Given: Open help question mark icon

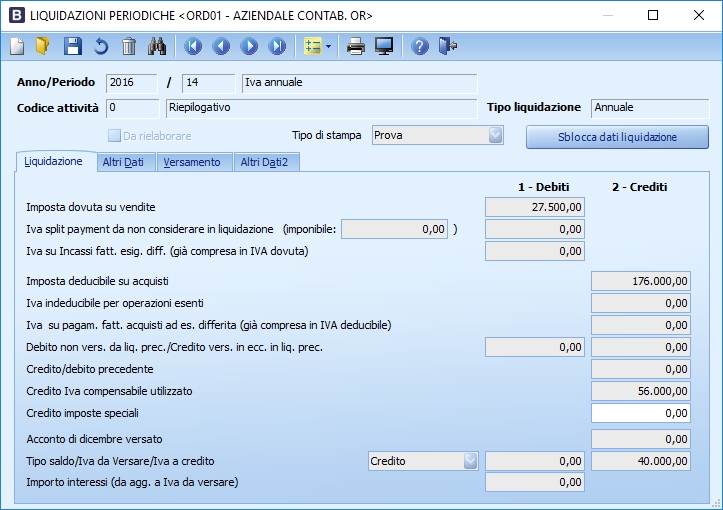Looking at the screenshot, I should [420, 46].
